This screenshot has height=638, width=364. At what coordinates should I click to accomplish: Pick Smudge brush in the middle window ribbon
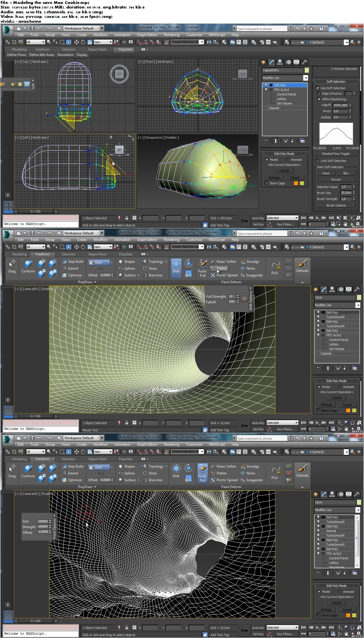(250, 262)
